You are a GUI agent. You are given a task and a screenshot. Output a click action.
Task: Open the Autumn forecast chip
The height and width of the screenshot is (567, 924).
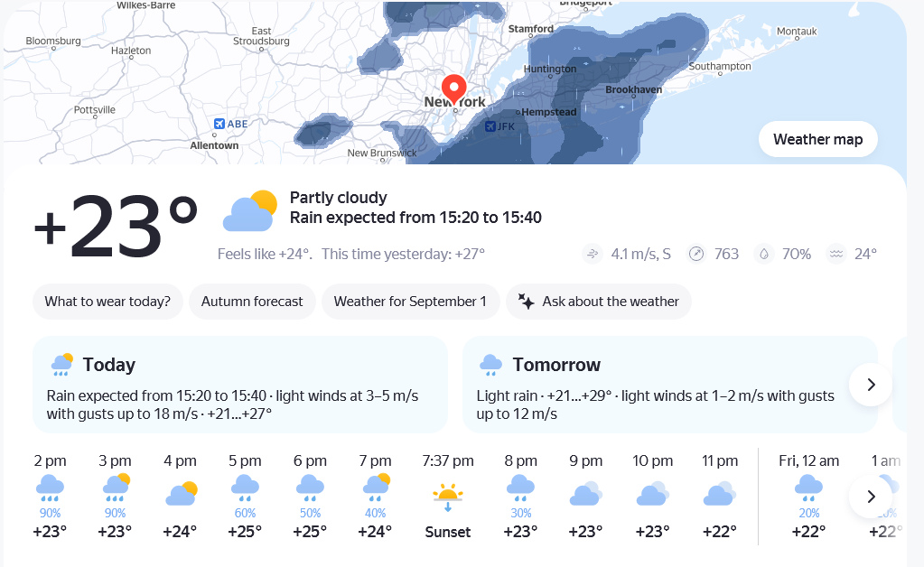tap(252, 302)
